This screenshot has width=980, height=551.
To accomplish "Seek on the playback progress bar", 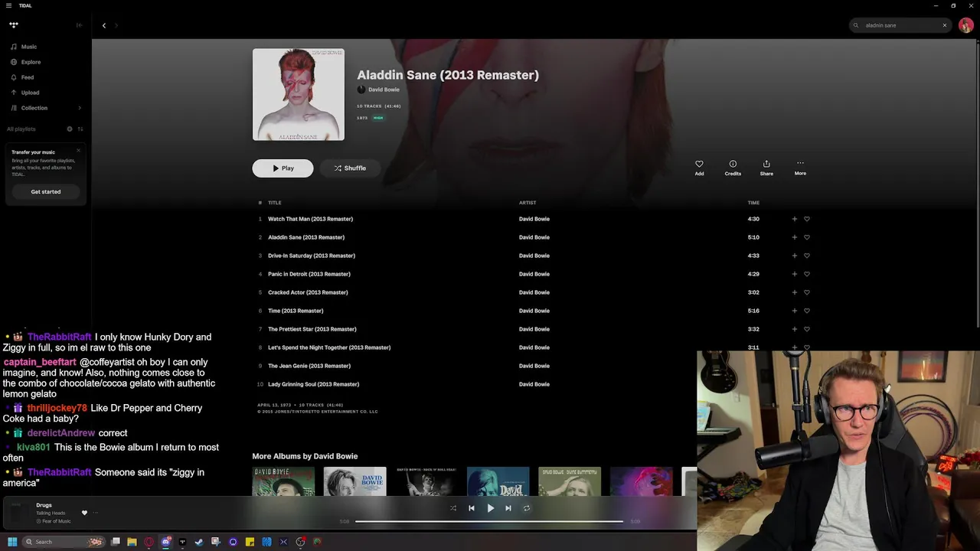I will click(489, 521).
